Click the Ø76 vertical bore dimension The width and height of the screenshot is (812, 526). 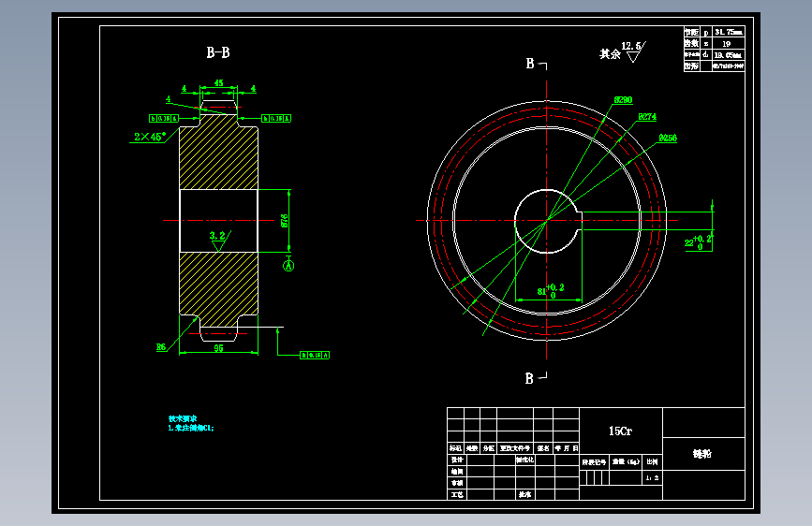coord(285,221)
